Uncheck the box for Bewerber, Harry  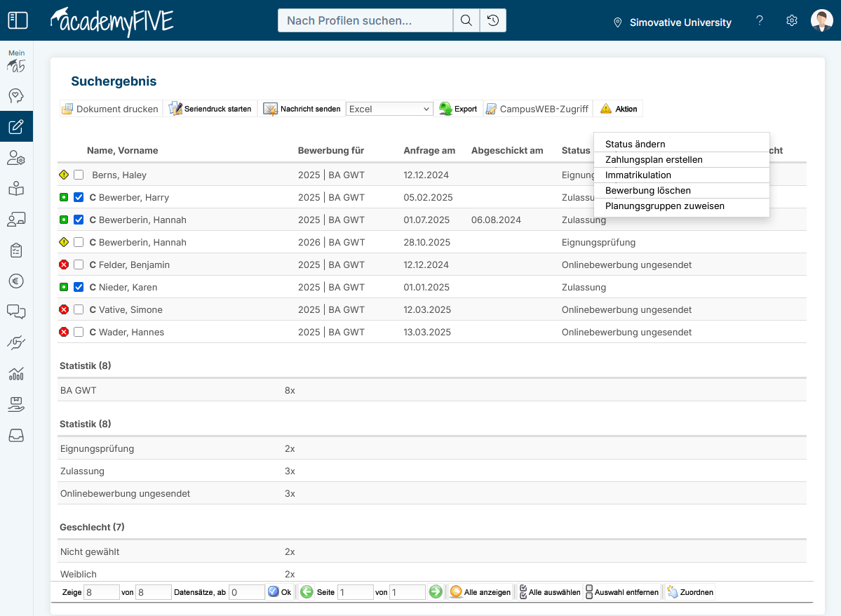pos(79,197)
